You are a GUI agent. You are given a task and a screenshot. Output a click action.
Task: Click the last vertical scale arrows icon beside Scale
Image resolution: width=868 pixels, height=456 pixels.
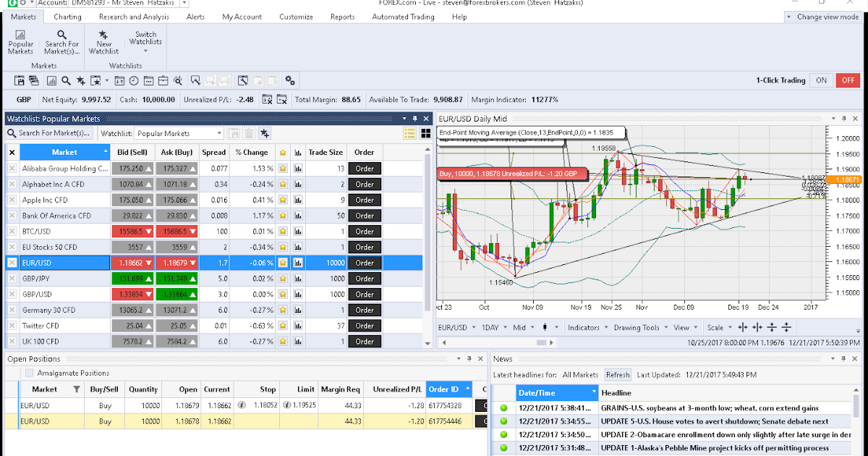(786, 327)
